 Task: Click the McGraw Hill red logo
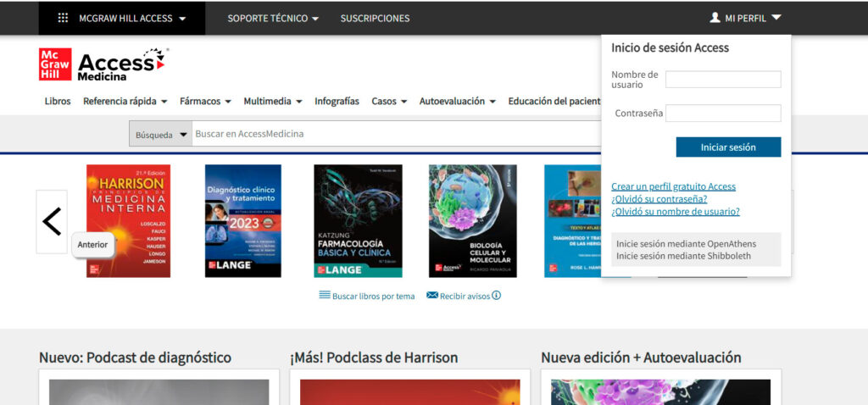[55, 64]
